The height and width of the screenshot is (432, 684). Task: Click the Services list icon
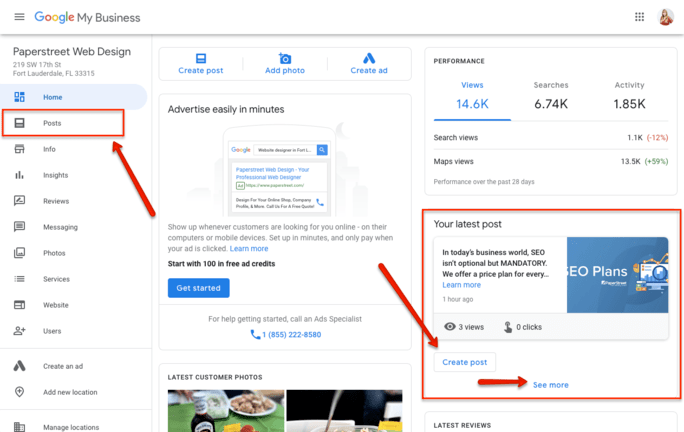pos(20,279)
